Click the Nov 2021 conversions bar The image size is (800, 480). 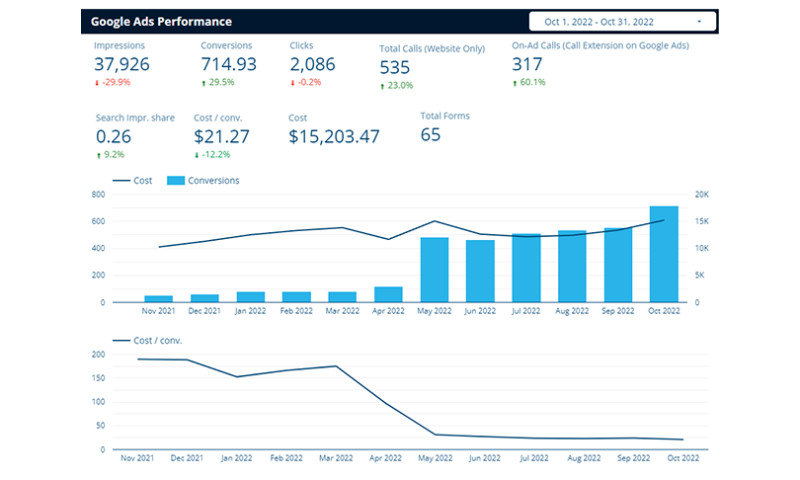[x=158, y=298]
